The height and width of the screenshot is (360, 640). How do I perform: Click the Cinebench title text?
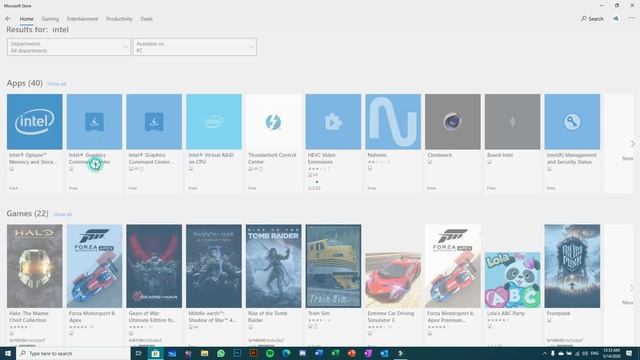[x=440, y=155]
